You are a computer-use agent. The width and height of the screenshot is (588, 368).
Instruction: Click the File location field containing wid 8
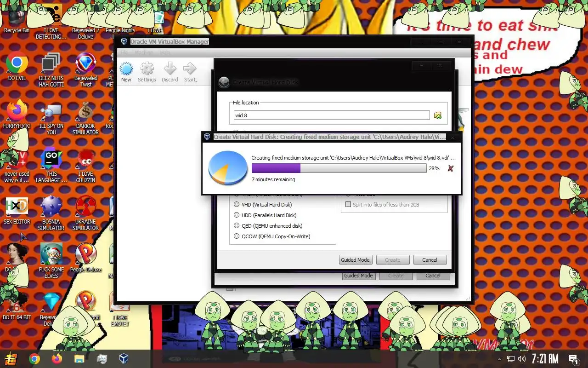point(332,115)
